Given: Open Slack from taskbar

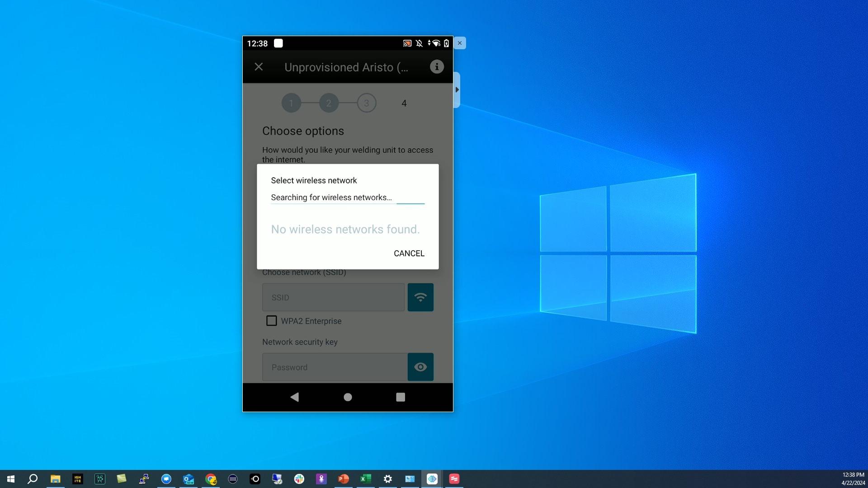Looking at the screenshot, I should pos(299,479).
